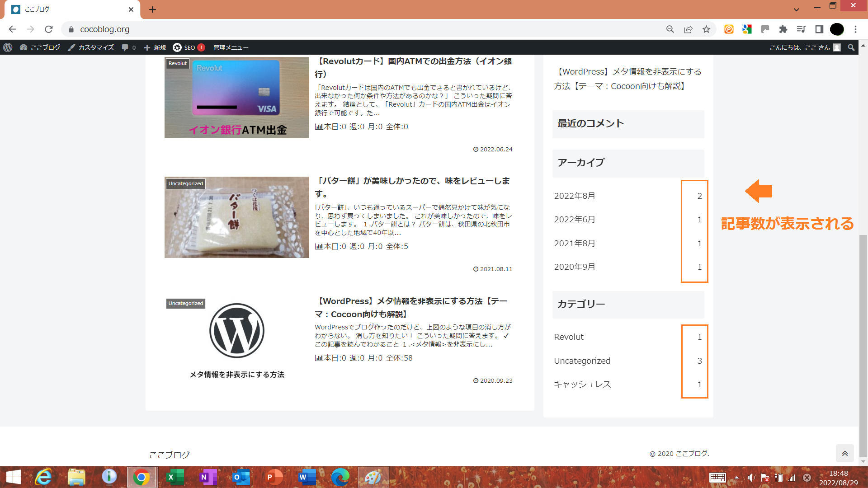Open the SEO menu in admin bar
Screen dimensions: 868x488
coord(189,47)
